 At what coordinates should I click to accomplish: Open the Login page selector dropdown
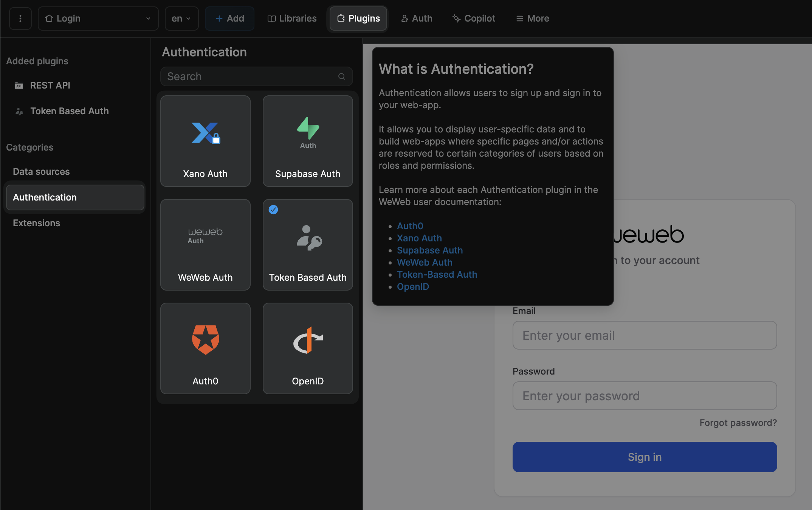tap(98, 18)
